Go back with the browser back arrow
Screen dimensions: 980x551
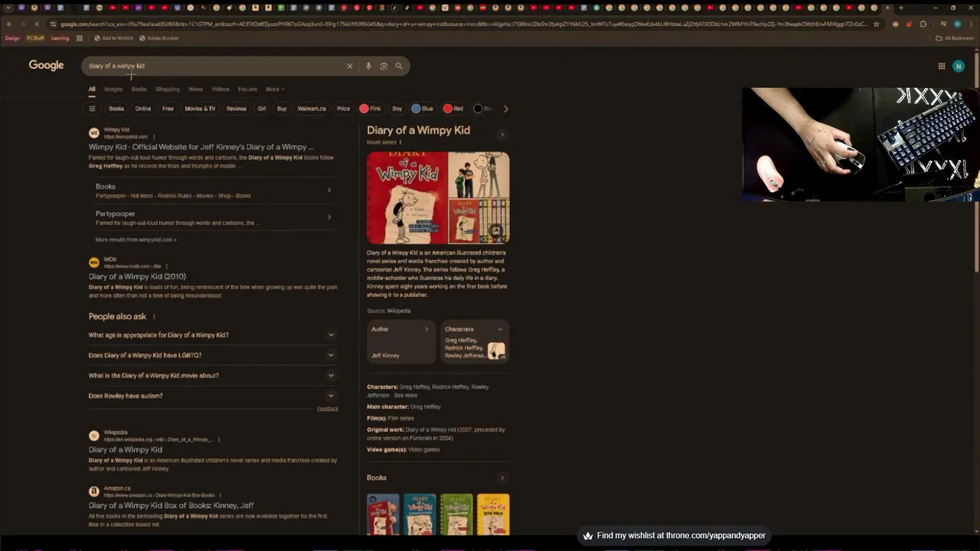[9, 24]
